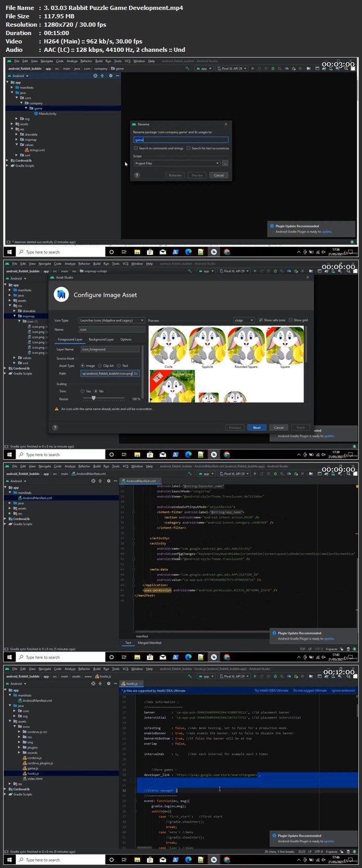362x868 pixels.
Task: Select the Clip Art asset type radio button
Action: click(100, 365)
